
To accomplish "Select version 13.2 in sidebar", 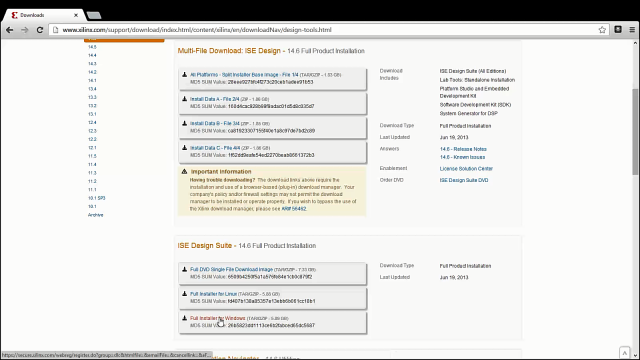I will click(92, 106).
